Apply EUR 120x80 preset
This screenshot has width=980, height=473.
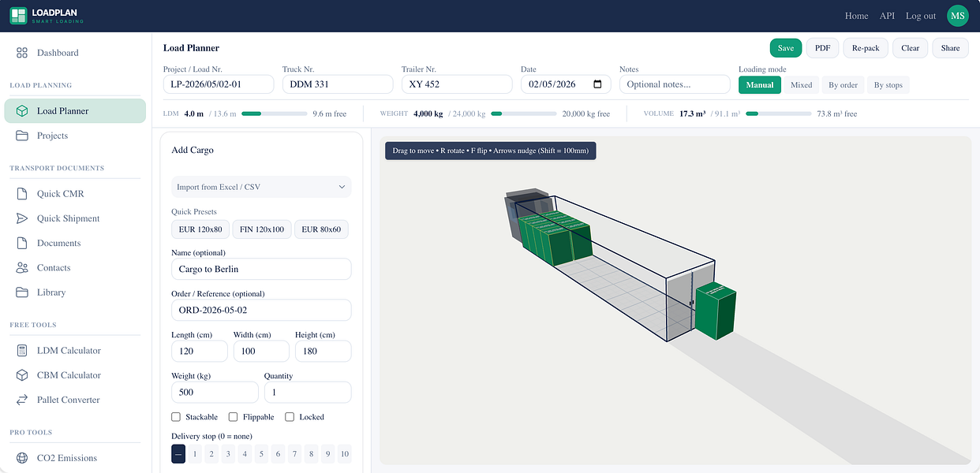pyautogui.click(x=200, y=229)
